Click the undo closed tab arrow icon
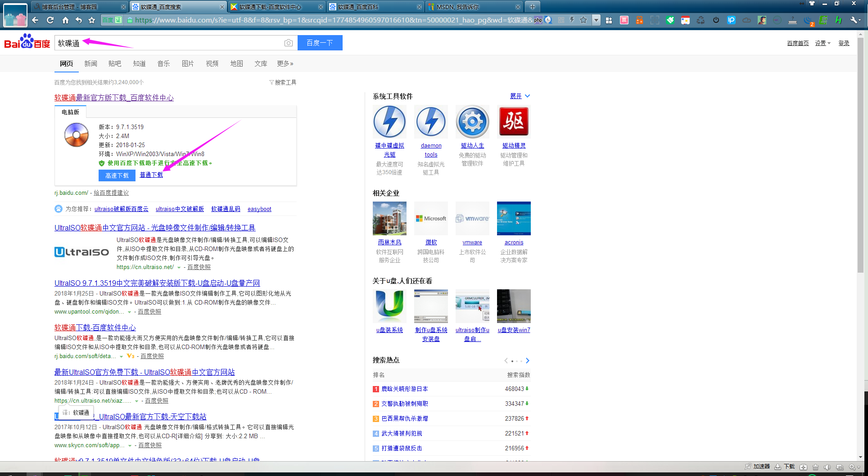Screen dimensions: 868x476 [x=79, y=20]
